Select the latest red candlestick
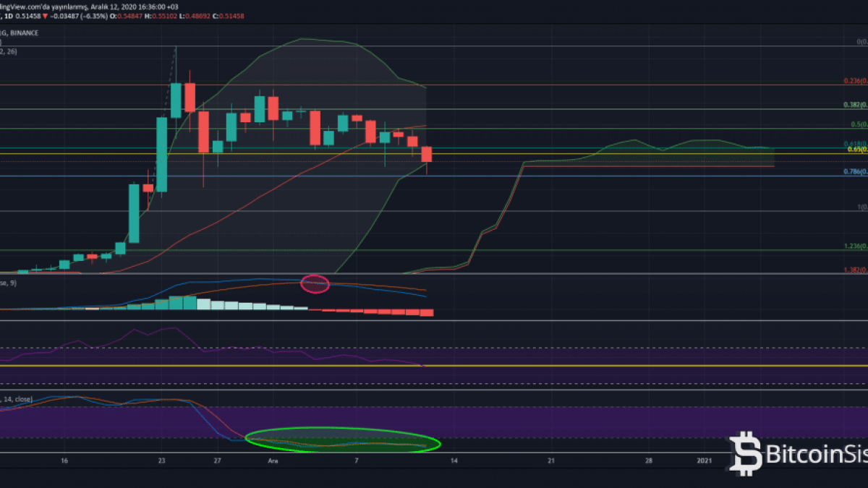Image resolution: width=868 pixels, height=488 pixels. [427, 154]
